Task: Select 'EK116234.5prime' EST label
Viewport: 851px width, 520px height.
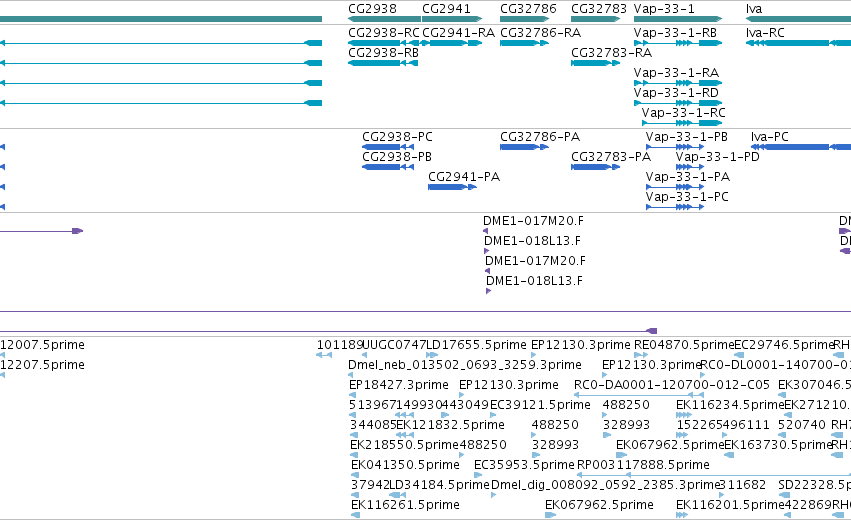Action: [730, 405]
